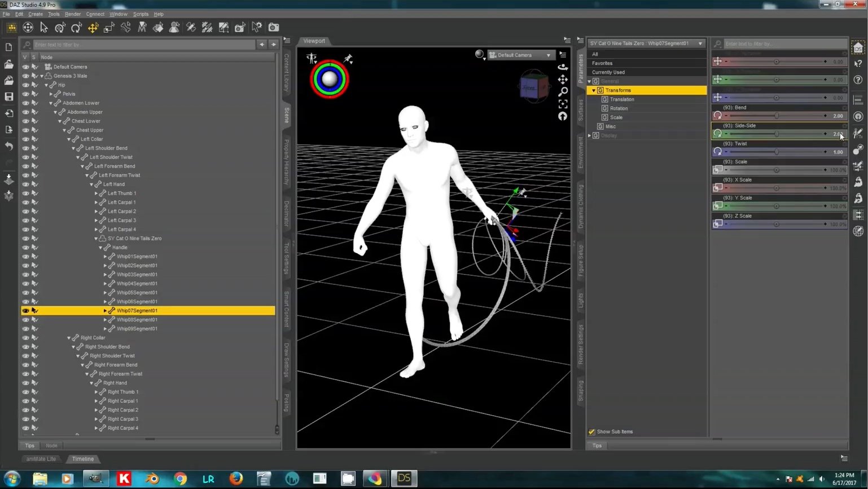Select the Surface Selection tool
Viewport: 868px width, 489px height.
tap(159, 27)
